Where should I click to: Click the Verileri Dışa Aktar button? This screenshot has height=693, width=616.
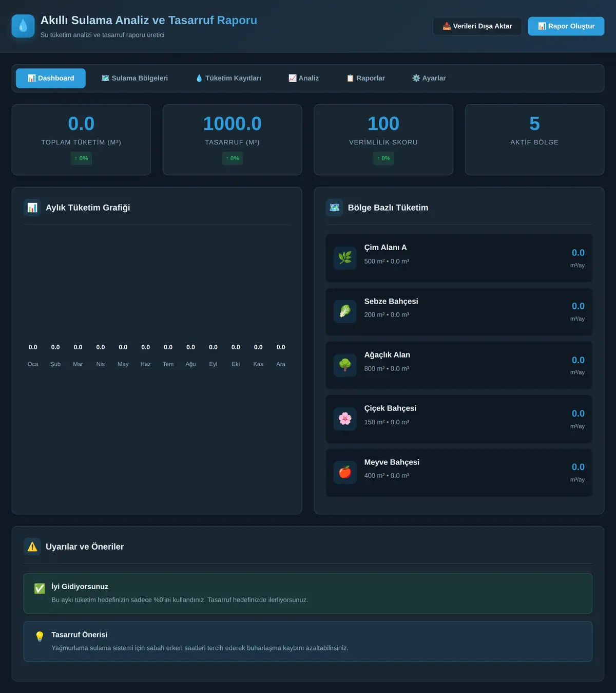pyautogui.click(x=477, y=26)
